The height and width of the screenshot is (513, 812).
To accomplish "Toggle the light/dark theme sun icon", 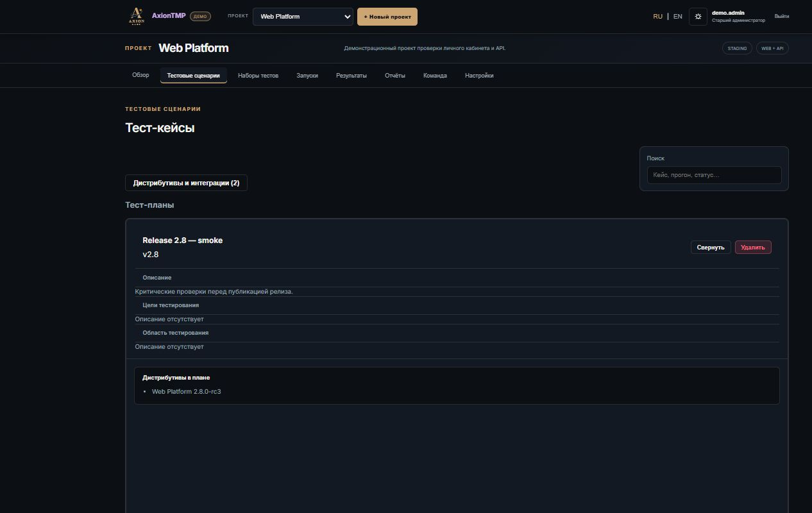I will (x=698, y=17).
